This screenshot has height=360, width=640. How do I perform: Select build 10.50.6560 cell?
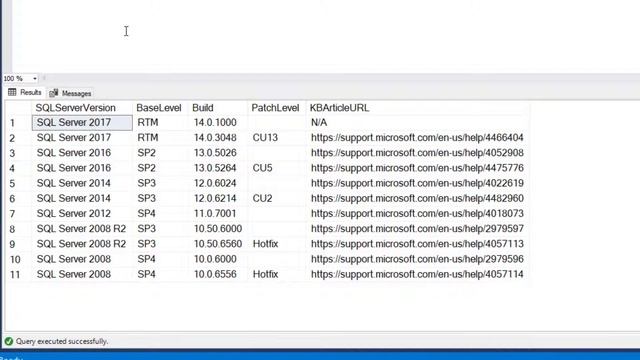tap(218, 244)
